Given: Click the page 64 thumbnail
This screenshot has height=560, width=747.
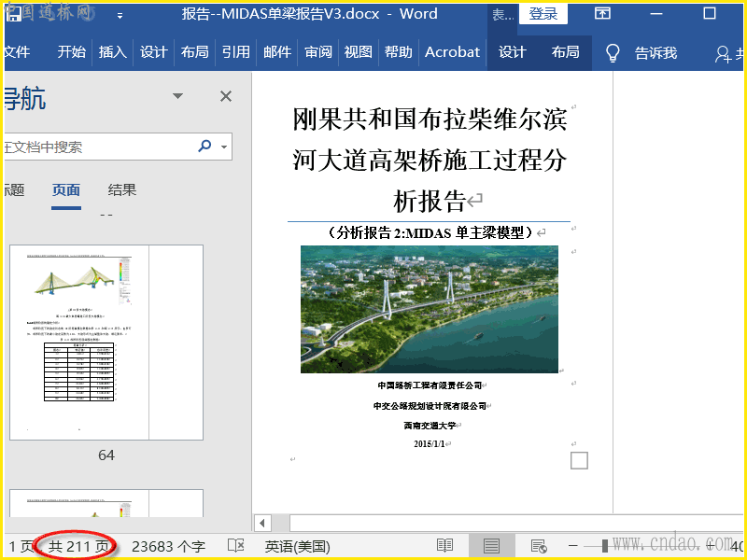Looking at the screenshot, I should pos(106,342).
